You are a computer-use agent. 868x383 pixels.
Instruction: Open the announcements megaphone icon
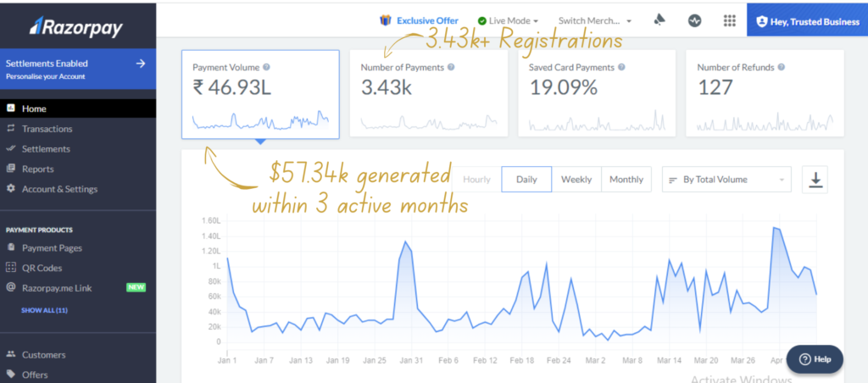click(659, 20)
